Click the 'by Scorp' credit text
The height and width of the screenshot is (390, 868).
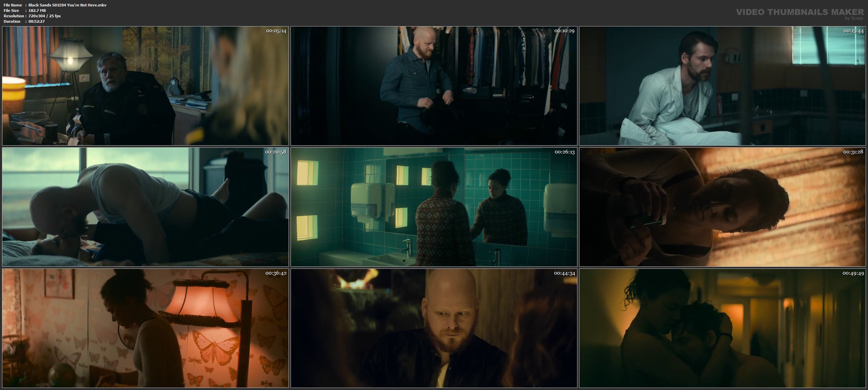coord(853,18)
